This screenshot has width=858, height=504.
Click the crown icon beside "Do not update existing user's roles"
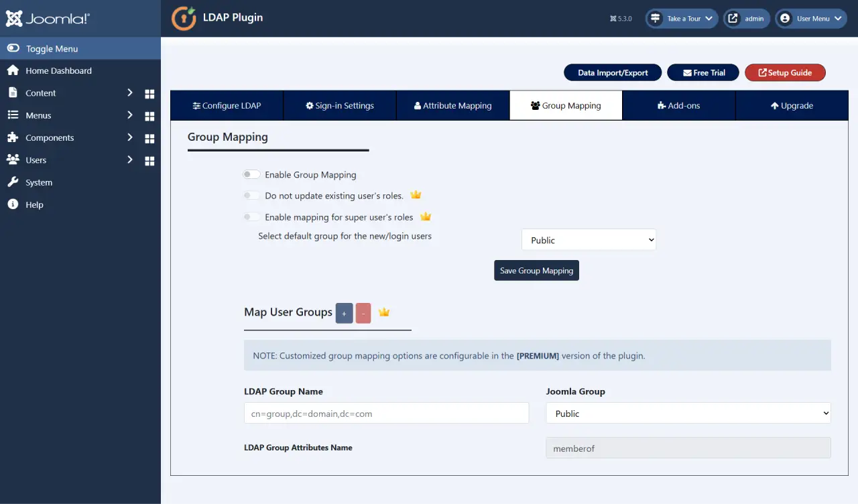pos(416,195)
